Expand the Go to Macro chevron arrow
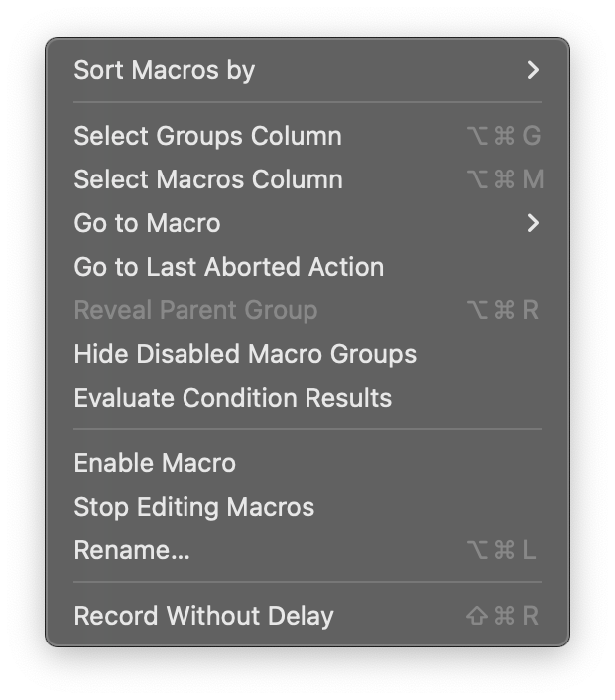Image resolution: width=615 pixels, height=700 pixels. [x=533, y=223]
